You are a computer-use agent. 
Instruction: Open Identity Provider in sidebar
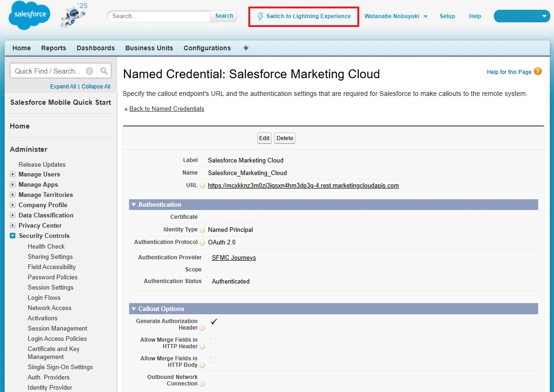pyautogui.click(x=50, y=388)
